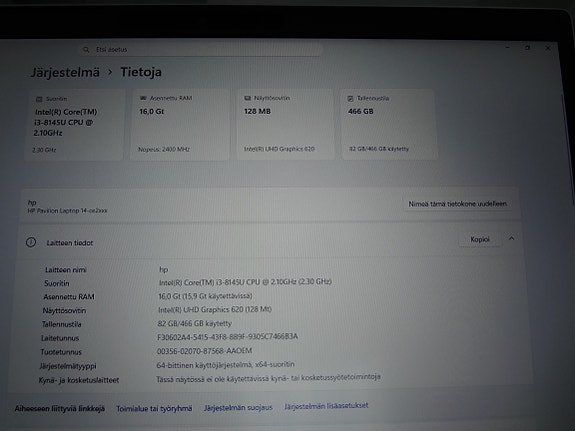
Task: Click '64-bittinen käyttöjärjestelmä' value
Action: [x=226, y=365]
